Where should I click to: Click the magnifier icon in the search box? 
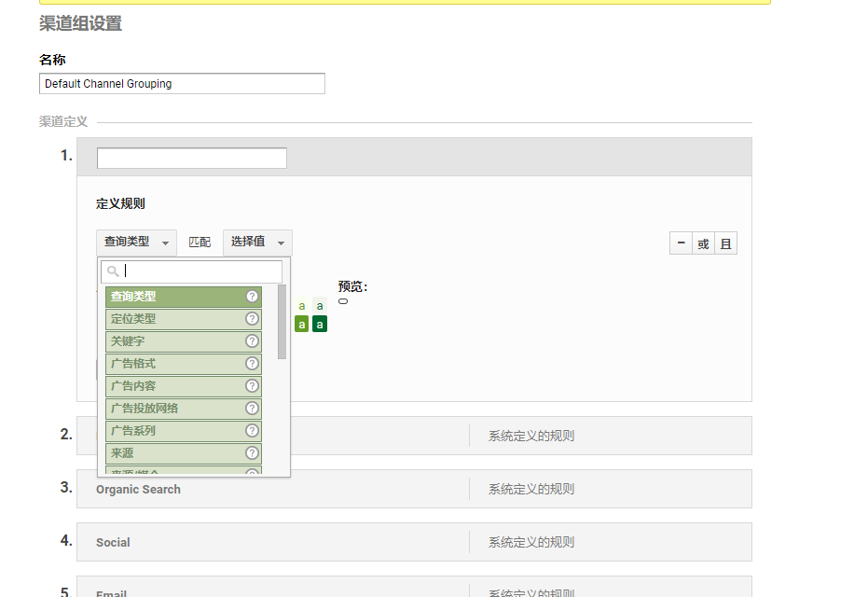coord(112,271)
